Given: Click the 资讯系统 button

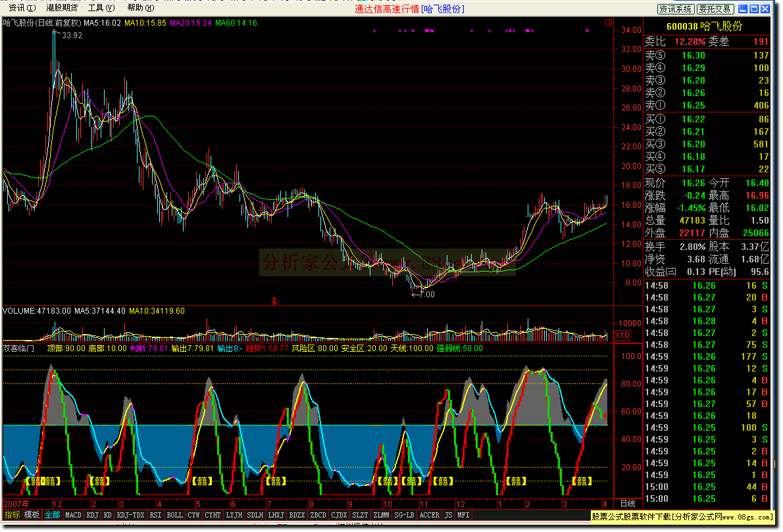Looking at the screenshot, I should tap(675, 9).
